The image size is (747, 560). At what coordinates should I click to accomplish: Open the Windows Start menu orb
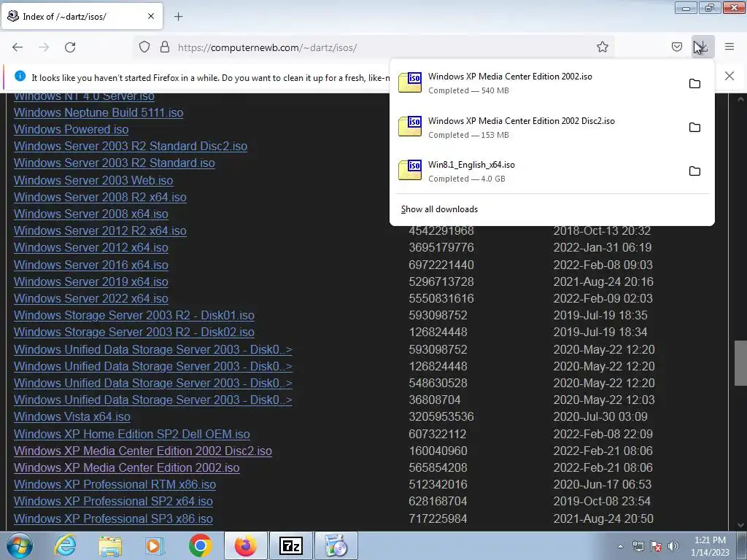20,545
